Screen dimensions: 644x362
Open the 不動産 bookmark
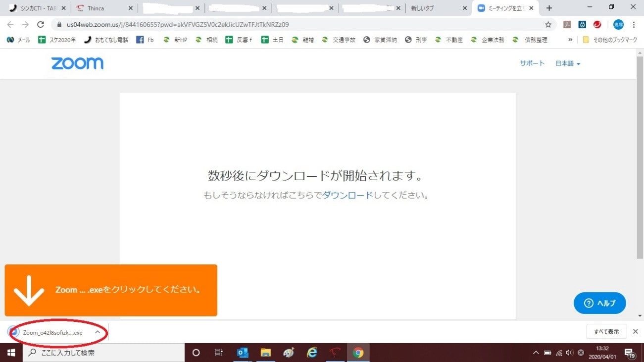(x=448, y=40)
